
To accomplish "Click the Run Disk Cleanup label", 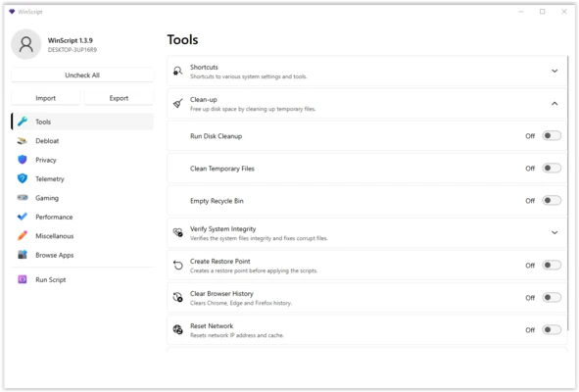I will (216, 136).
